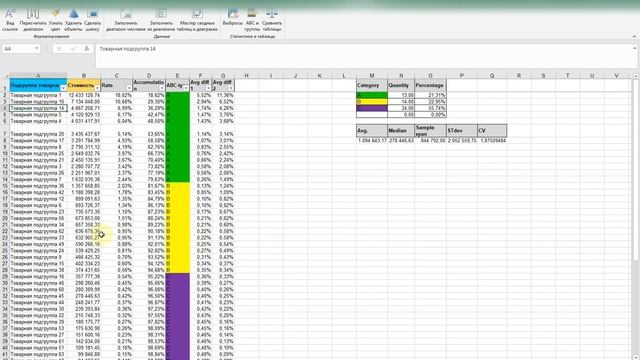The width and height of the screenshot is (640, 360).
Task: Select row 14 header
Action: (x=4, y=179)
